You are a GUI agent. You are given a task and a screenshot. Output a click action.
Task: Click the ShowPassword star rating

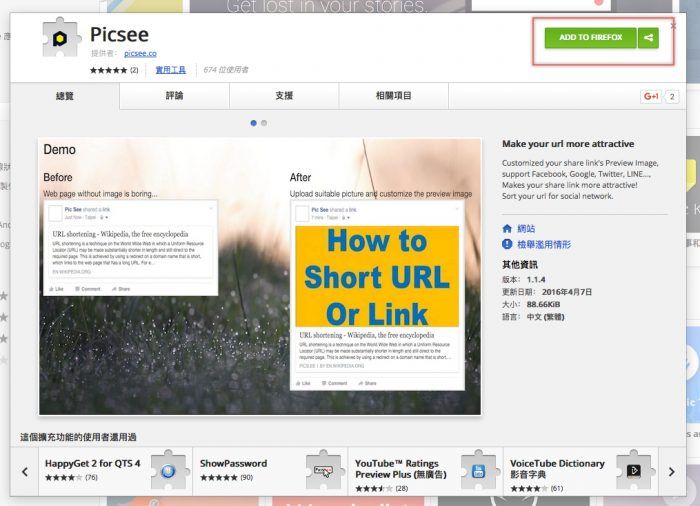(x=219, y=477)
